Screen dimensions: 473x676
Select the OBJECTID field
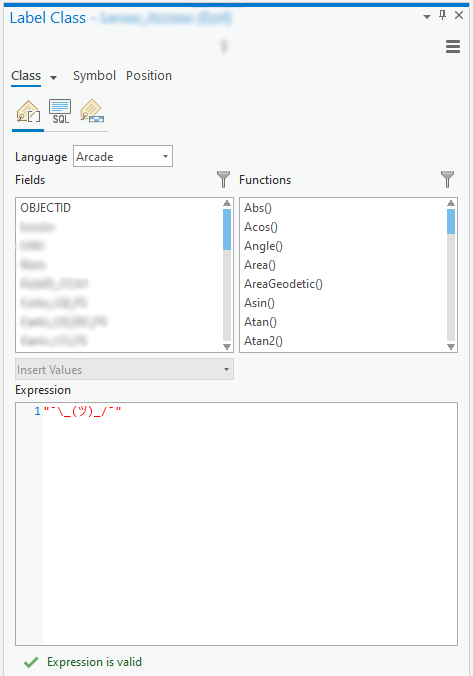click(45, 208)
